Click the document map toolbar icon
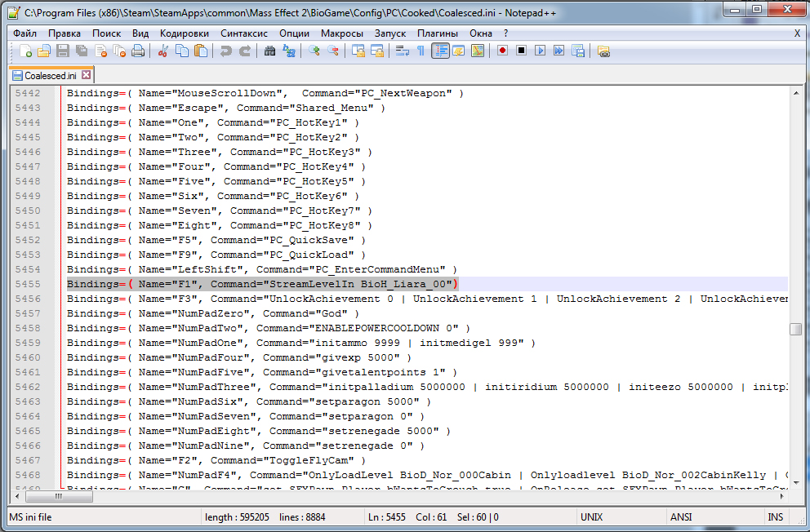The image size is (810, 532). pos(478,51)
